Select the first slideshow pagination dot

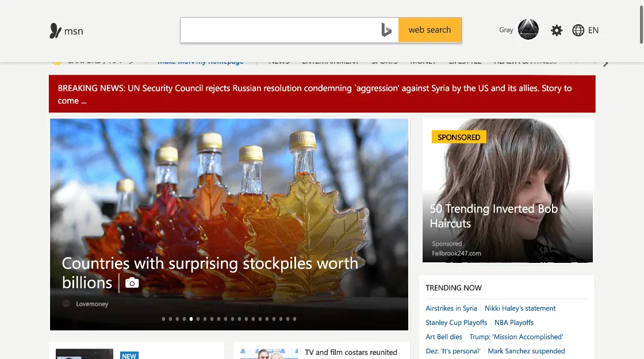coord(164,319)
